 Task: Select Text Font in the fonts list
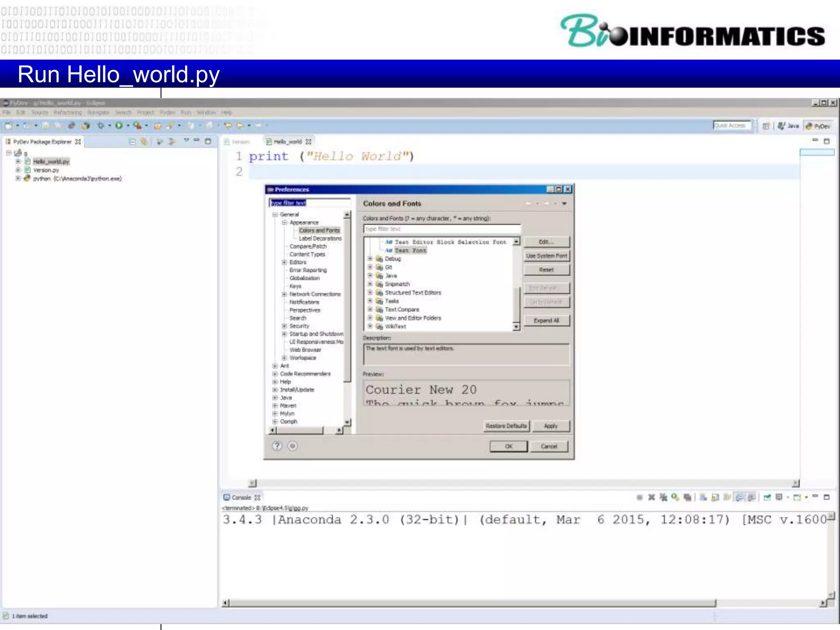pos(411,250)
